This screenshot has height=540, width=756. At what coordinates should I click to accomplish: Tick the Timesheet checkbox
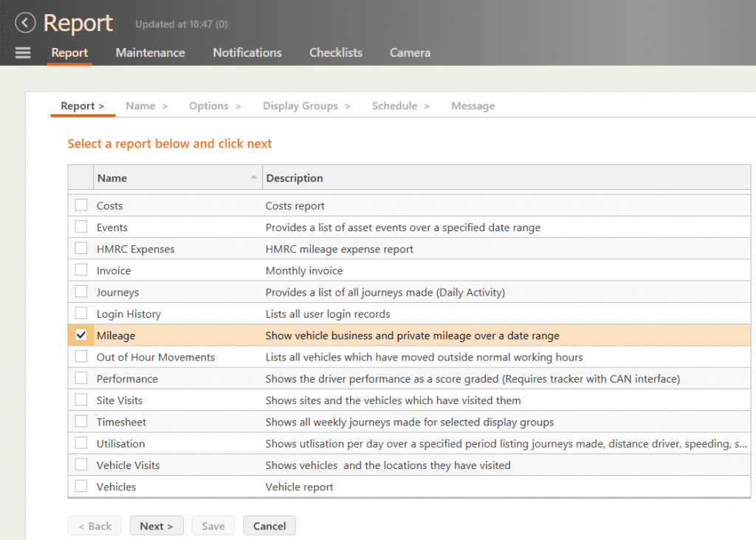click(x=81, y=421)
